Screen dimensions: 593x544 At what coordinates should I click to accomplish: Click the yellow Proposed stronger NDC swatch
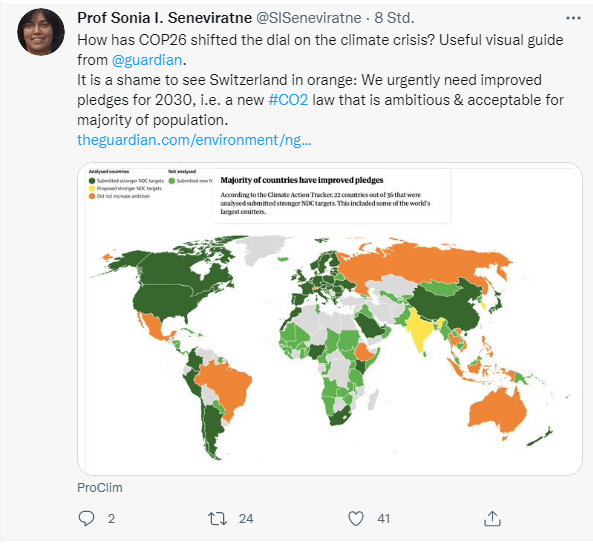click(x=92, y=188)
